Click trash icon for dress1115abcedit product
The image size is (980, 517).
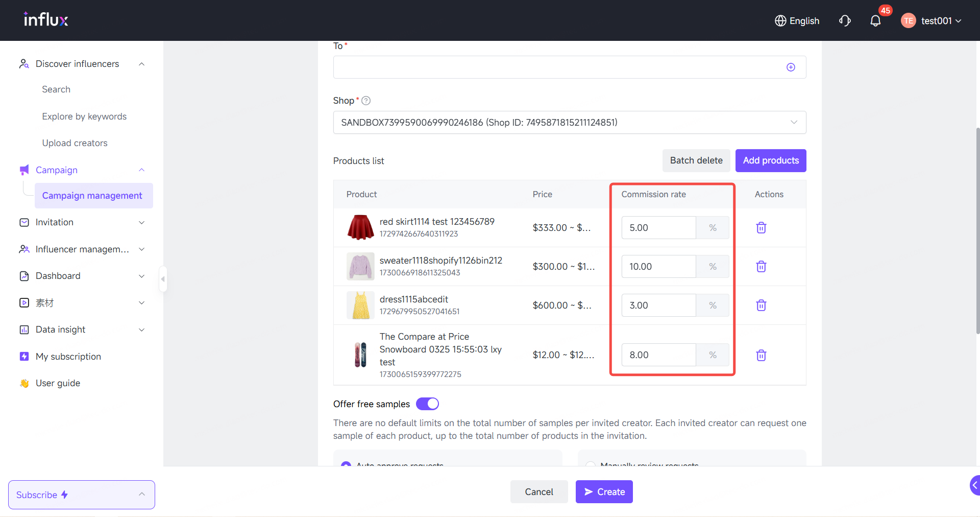(761, 306)
